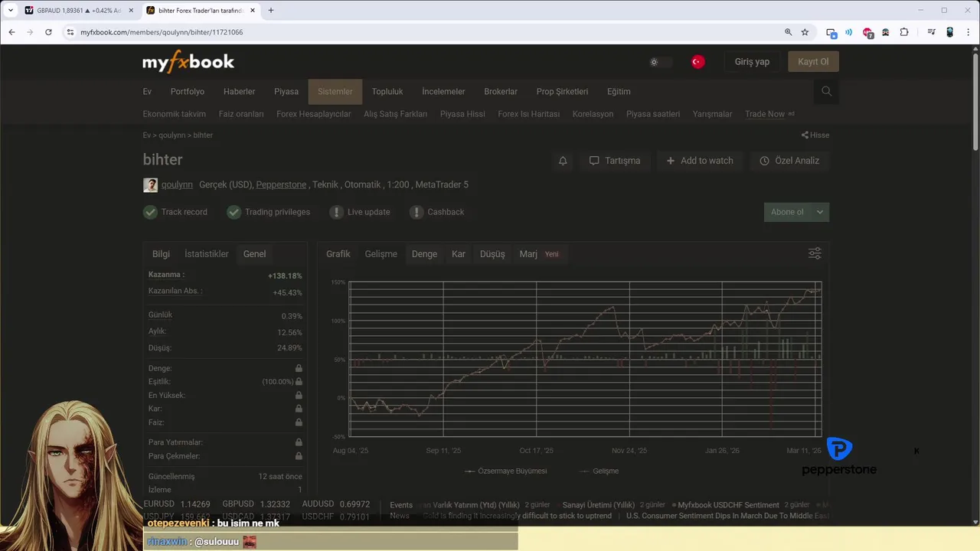Switch to the İstatistikler tab

[207, 254]
